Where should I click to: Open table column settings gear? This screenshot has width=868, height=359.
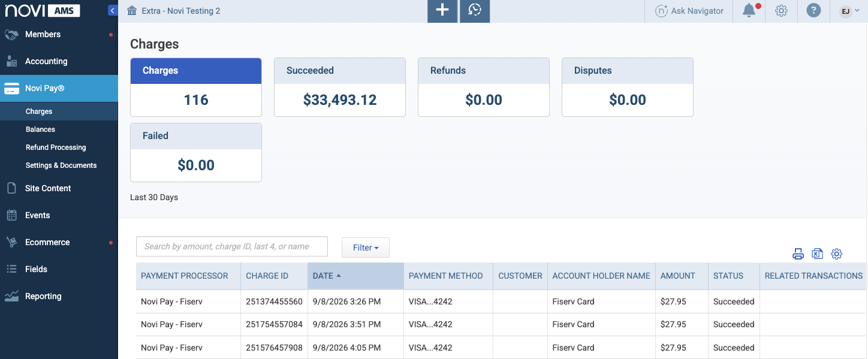[837, 254]
